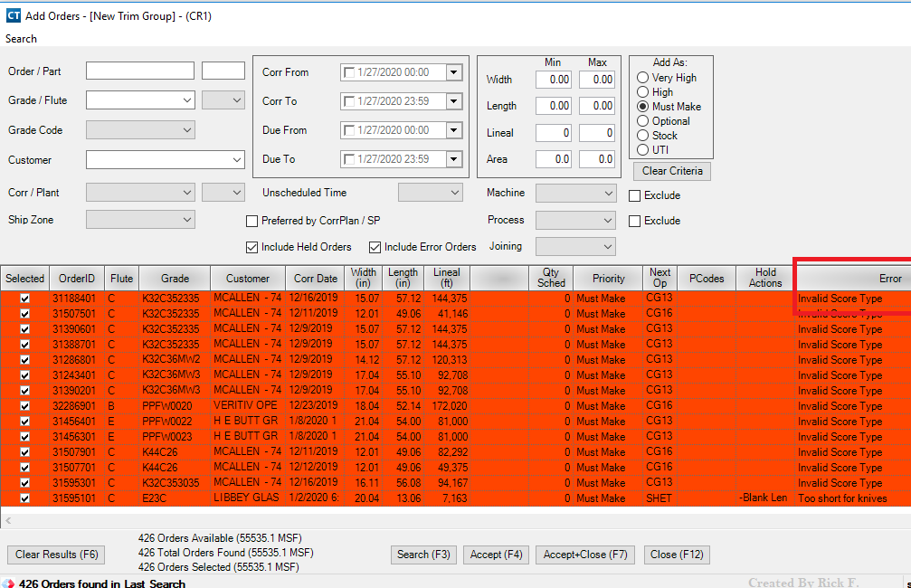Click the Clear Results (F6) button
The width and height of the screenshot is (911, 588).
[55, 555]
